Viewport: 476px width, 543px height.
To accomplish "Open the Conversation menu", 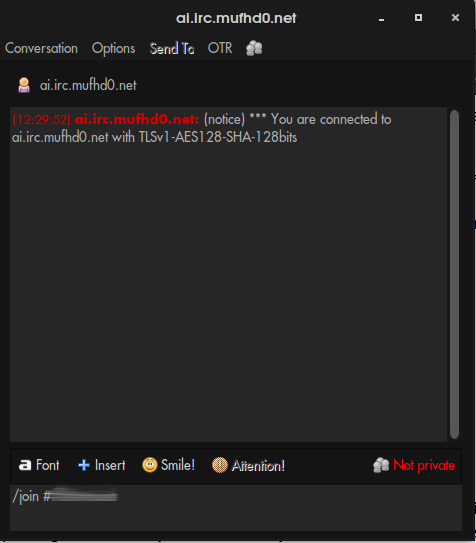I will click(x=41, y=48).
